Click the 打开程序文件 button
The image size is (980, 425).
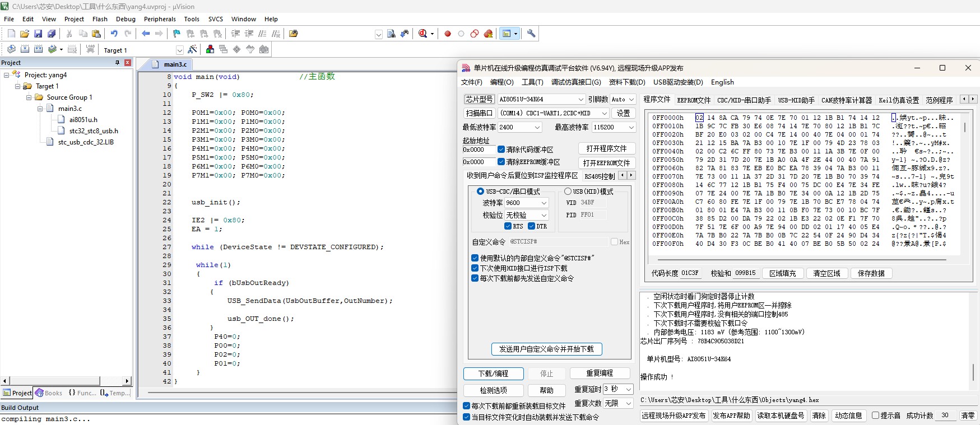pos(607,148)
